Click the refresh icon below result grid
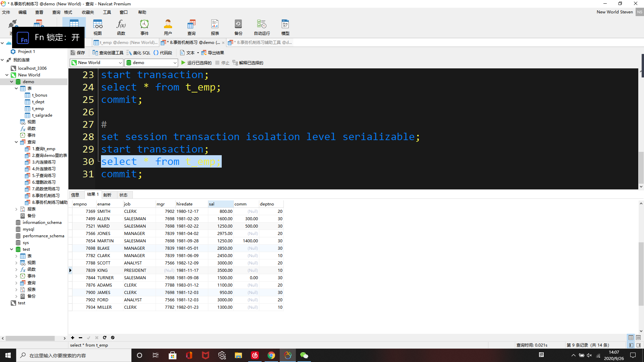 pyautogui.click(x=105, y=338)
